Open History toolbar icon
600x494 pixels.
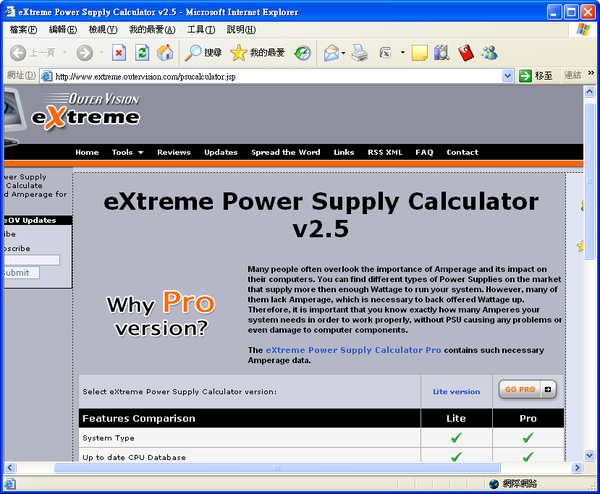[302, 52]
